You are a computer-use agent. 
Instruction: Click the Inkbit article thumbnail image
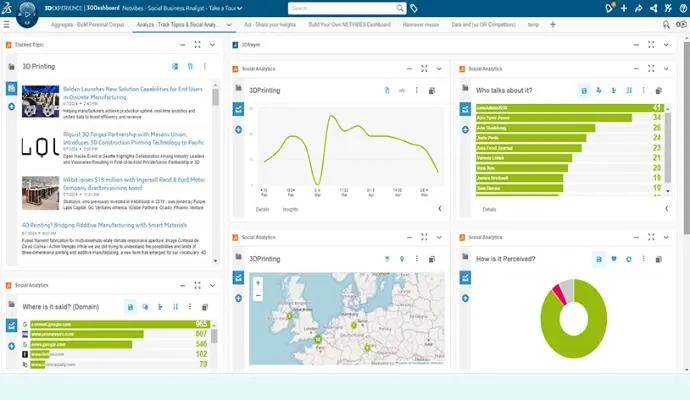40,193
